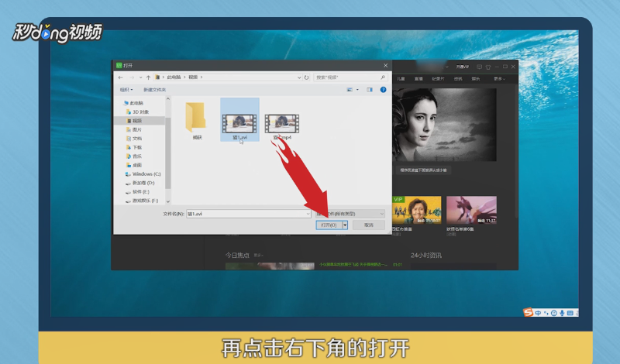Select 游戏娱乐 (F:) drive in navigation tree
Screen dimensions: 620x364
coord(142,201)
